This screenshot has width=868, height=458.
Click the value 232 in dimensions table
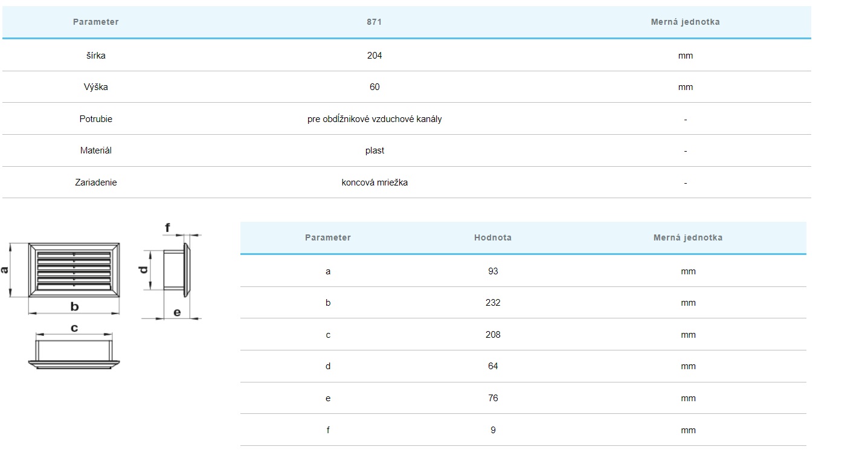[493, 303]
